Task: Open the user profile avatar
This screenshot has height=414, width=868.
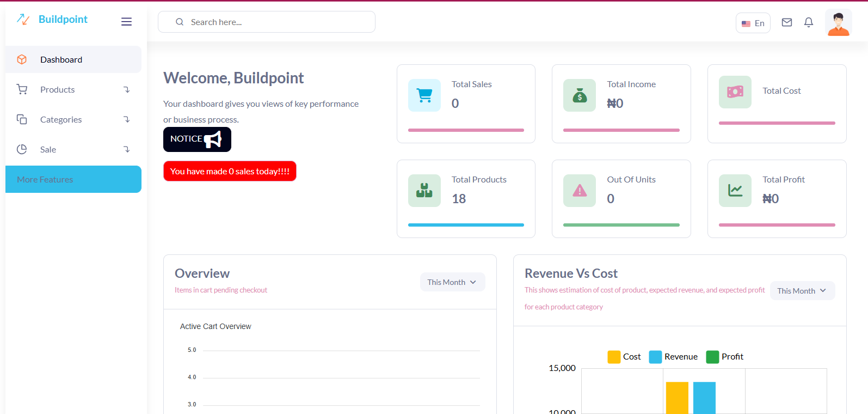Action: coord(838,23)
